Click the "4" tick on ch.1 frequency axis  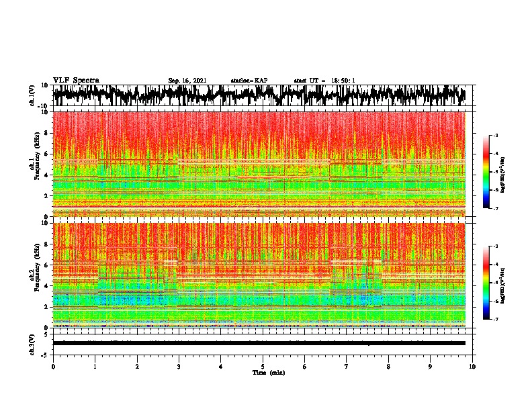[x=47, y=175]
